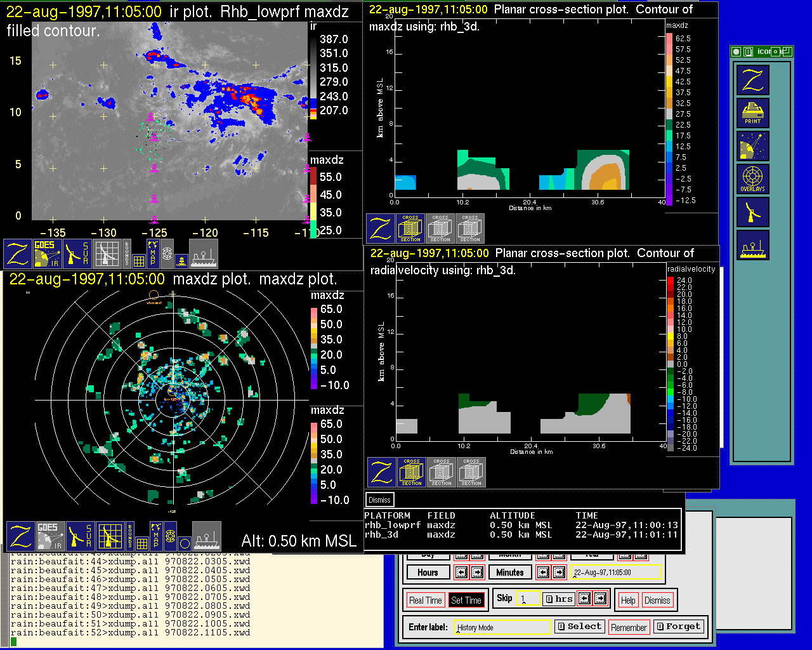Click SUR radar icon in ir plot

click(x=78, y=253)
